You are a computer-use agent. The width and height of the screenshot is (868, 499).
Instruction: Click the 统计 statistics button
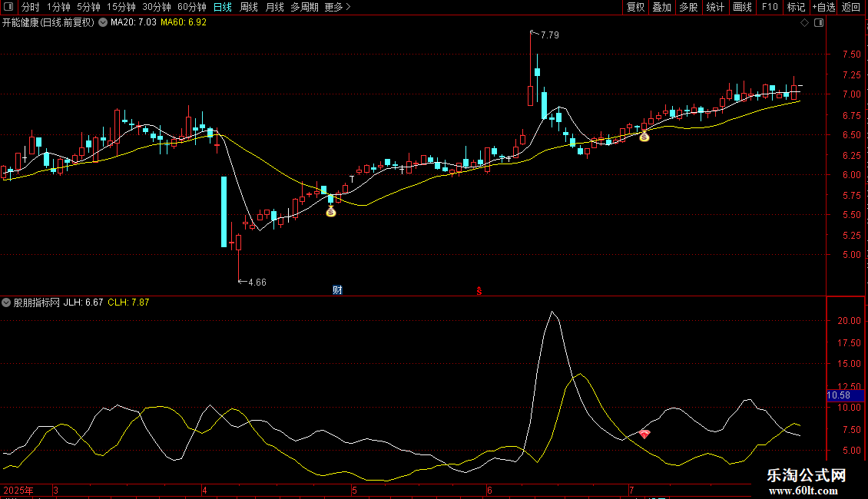point(715,7)
